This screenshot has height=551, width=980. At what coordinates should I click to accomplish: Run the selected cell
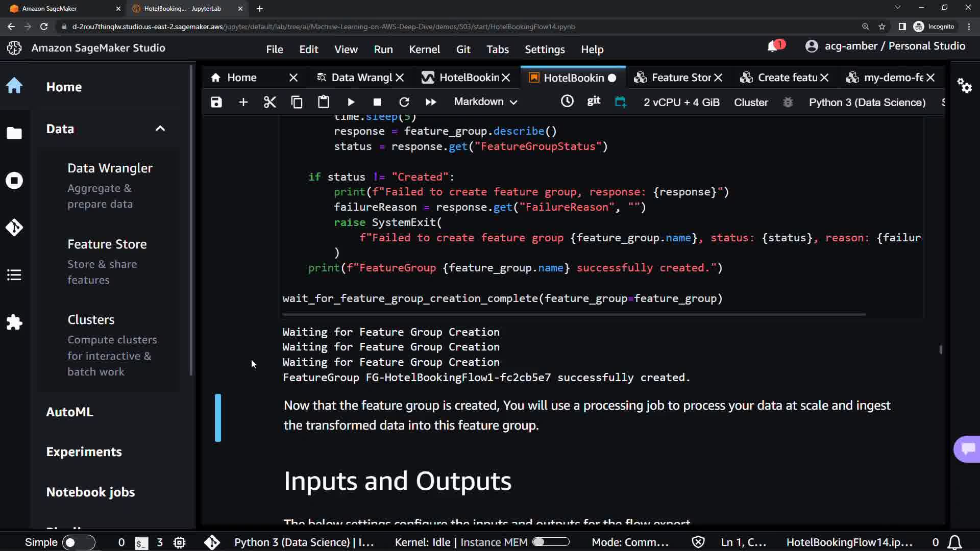[351, 102]
